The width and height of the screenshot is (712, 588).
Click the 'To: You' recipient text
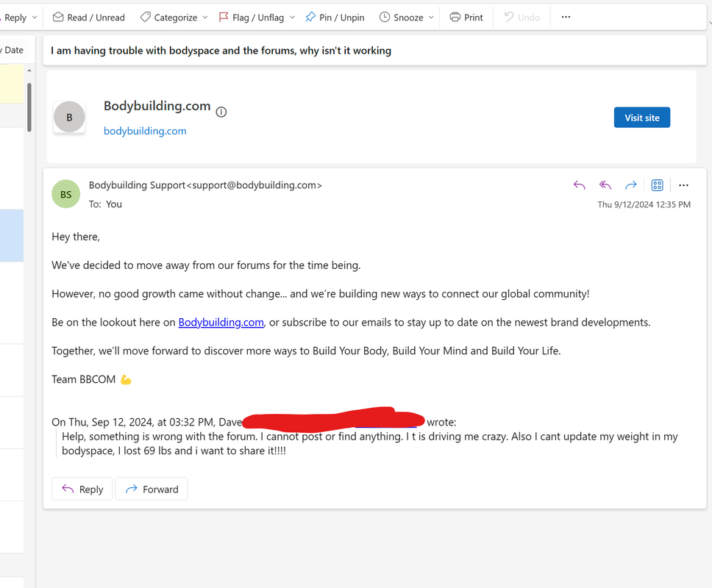pyautogui.click(x=105, y=204)
